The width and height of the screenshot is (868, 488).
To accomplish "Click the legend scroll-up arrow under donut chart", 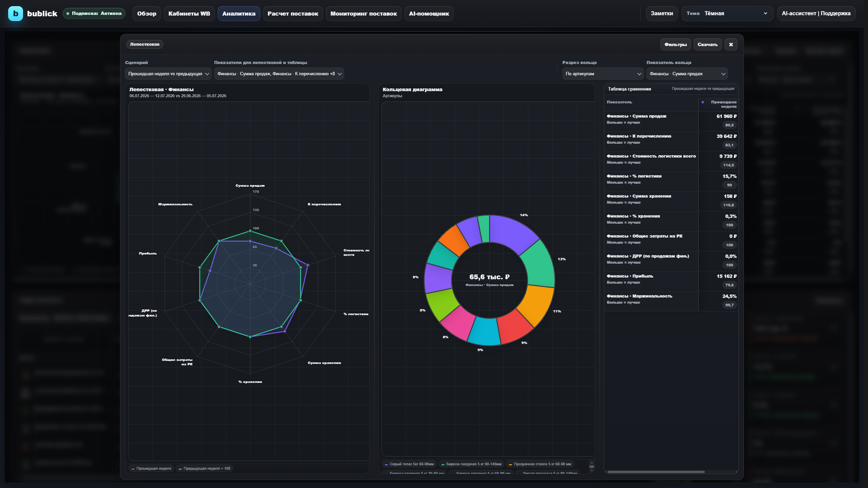I will pos(592,463).
